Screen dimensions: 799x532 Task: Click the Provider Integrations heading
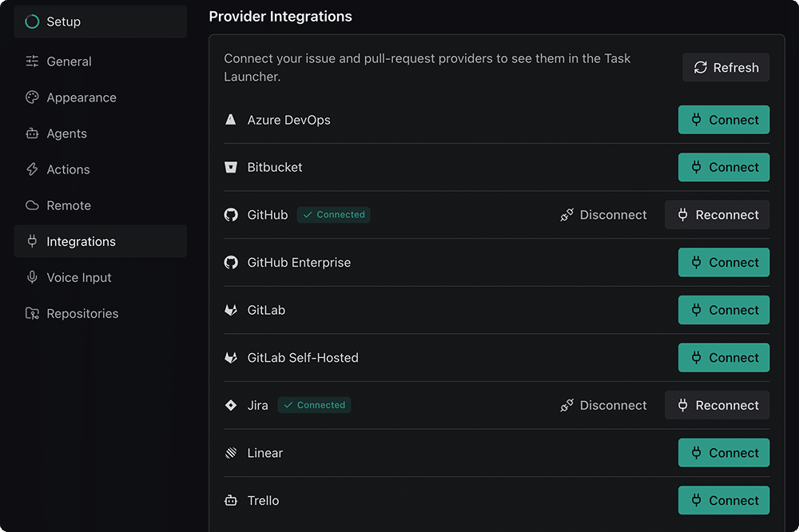[x=280, y=16]
